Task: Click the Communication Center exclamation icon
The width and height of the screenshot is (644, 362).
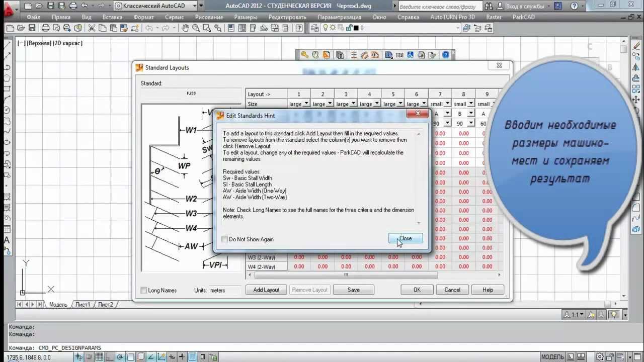Action: (x=559, y=6)
